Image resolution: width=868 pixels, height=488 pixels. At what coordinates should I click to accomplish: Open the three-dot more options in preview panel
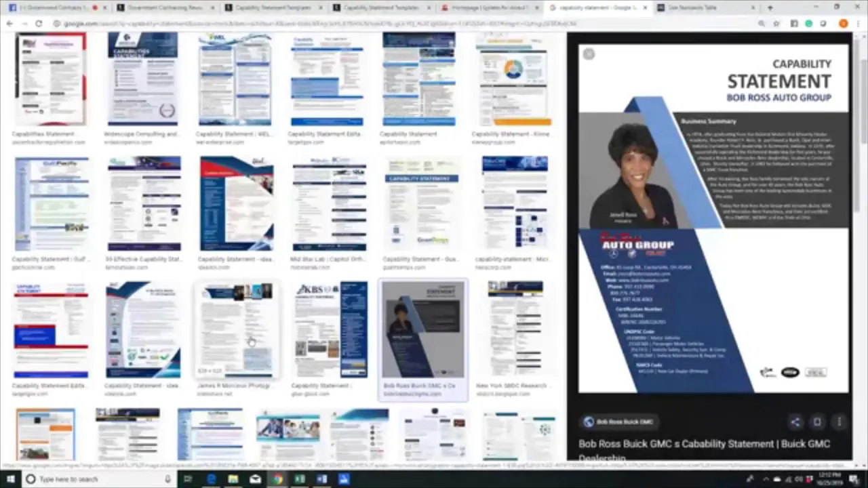coord(839,422)
